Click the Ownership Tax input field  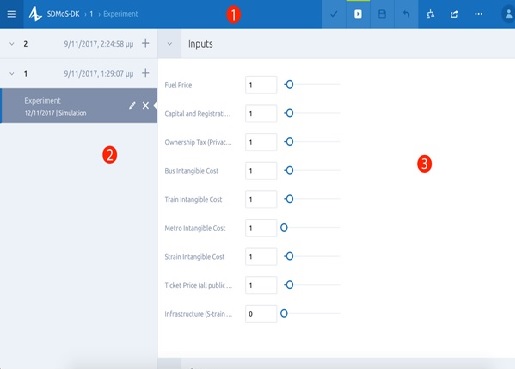(x=261, y=142)
